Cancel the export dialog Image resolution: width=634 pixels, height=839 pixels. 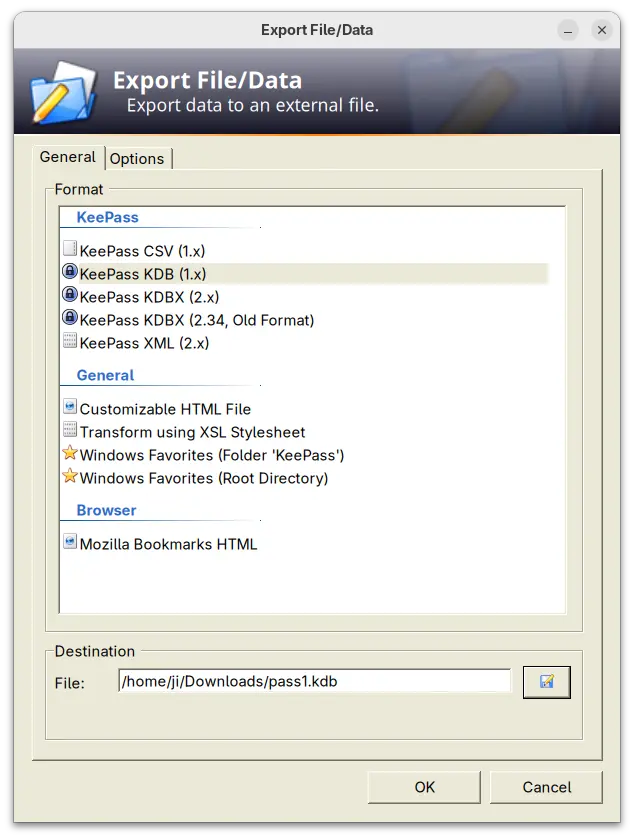[546, 787]
